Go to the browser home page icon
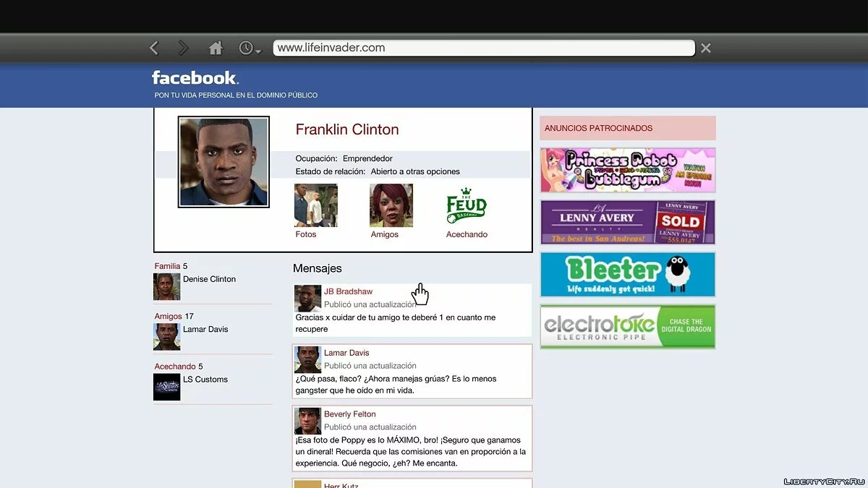Viewport: 868px width, 488px height. coord(216,48)
